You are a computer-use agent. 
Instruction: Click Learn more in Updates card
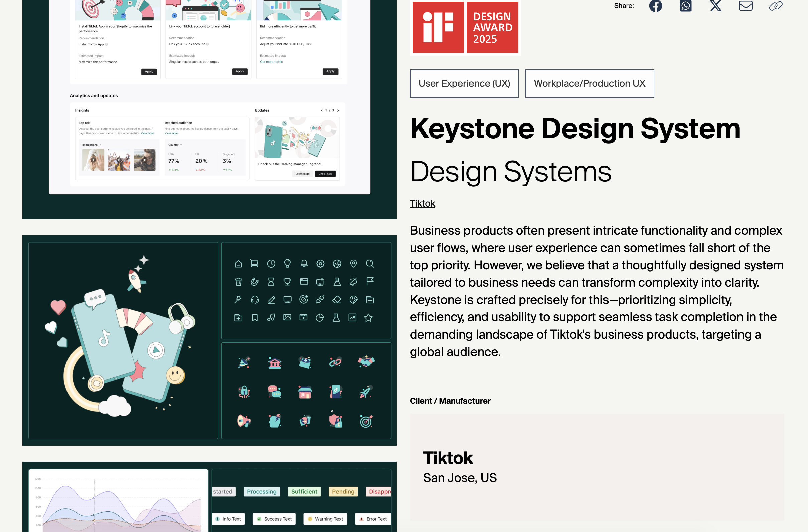(302, 174)
